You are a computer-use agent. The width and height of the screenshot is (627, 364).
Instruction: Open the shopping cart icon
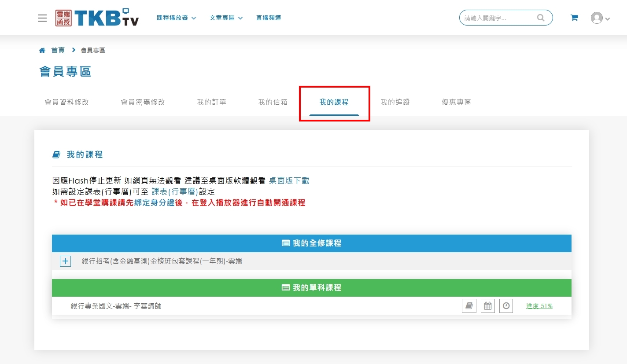pos(574,18)
